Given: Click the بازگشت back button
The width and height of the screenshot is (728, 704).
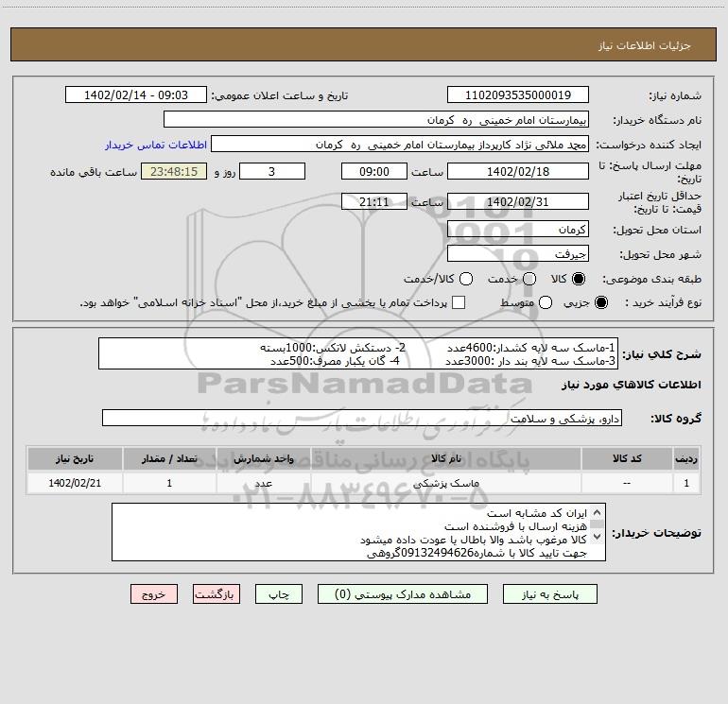Looking at the screenshot, I should (x=217, y=594).
